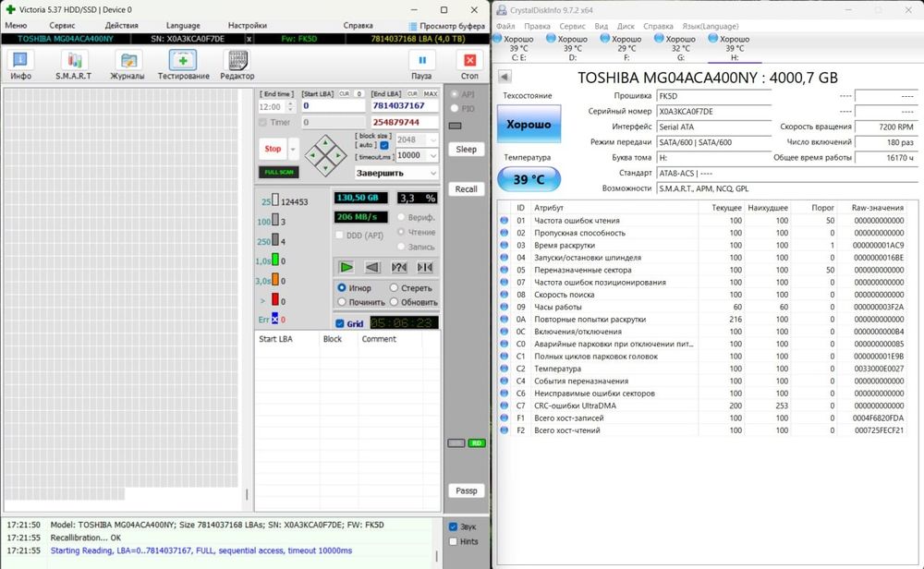Image resolution: width=924 pixels, height=569 pixels.
Task: Open the Сервис menu in Victoria
Action: [62, 25]
